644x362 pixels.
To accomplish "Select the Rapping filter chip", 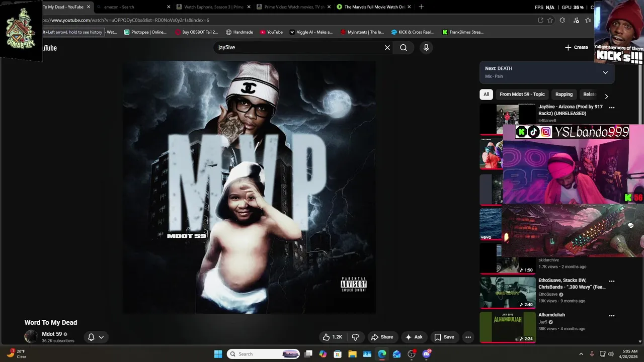I will point(564,94).
